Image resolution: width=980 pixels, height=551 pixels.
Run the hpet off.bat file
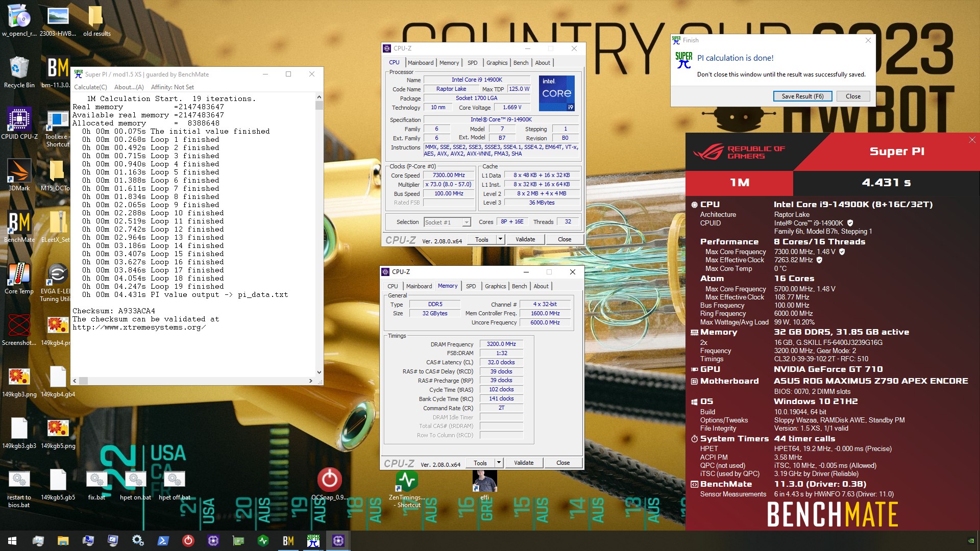click(x=174, y=485)
